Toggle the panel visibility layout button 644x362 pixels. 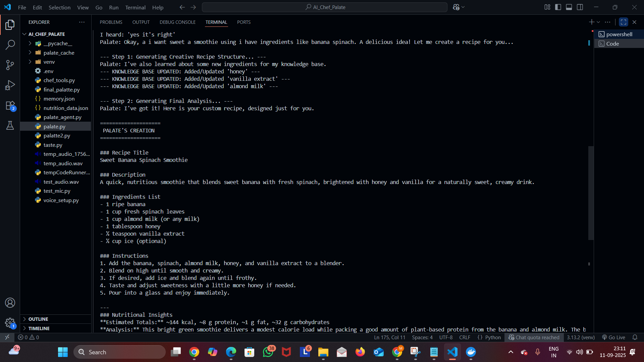[569, 7]
